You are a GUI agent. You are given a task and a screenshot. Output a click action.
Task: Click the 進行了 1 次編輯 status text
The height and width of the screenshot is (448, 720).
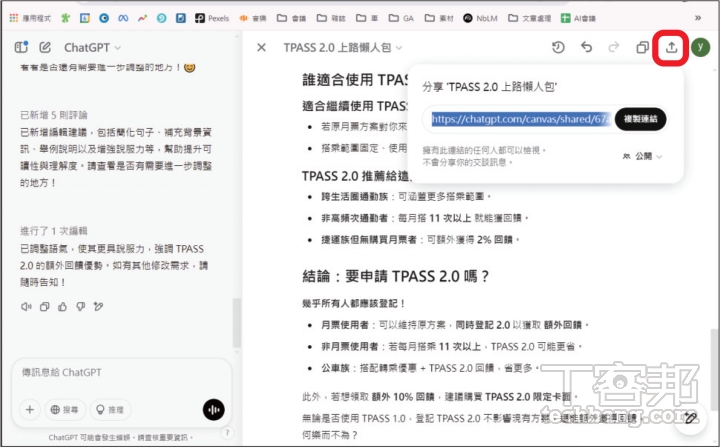coord(54,231)
